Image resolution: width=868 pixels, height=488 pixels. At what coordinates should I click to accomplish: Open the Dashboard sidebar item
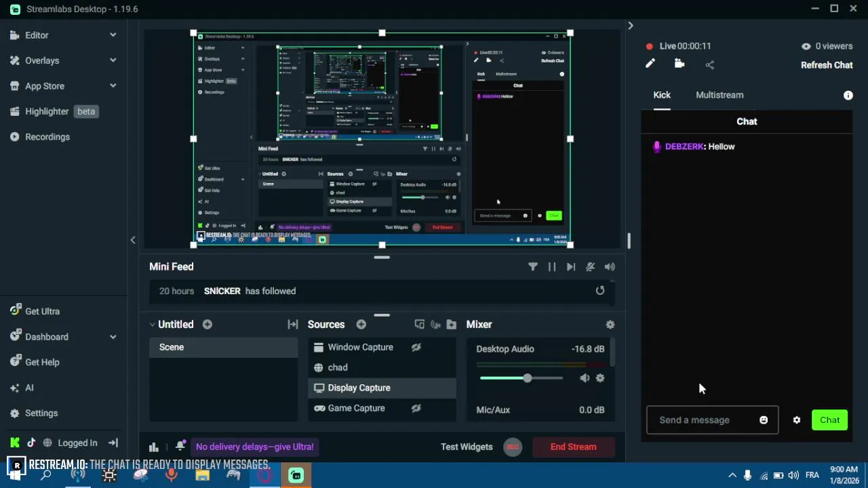[x=46, y=337]
